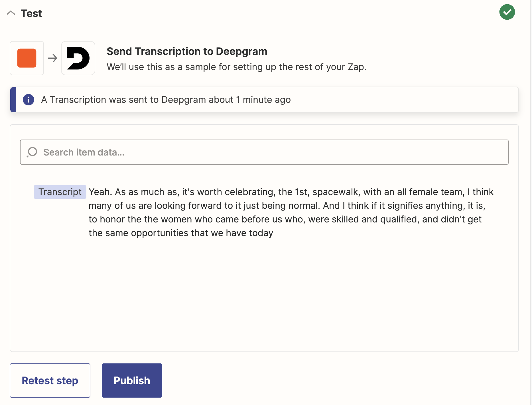Viewport: 532px width, 405px height.
Task: Click transcript line starting to honor
Action: pos(285,219)
